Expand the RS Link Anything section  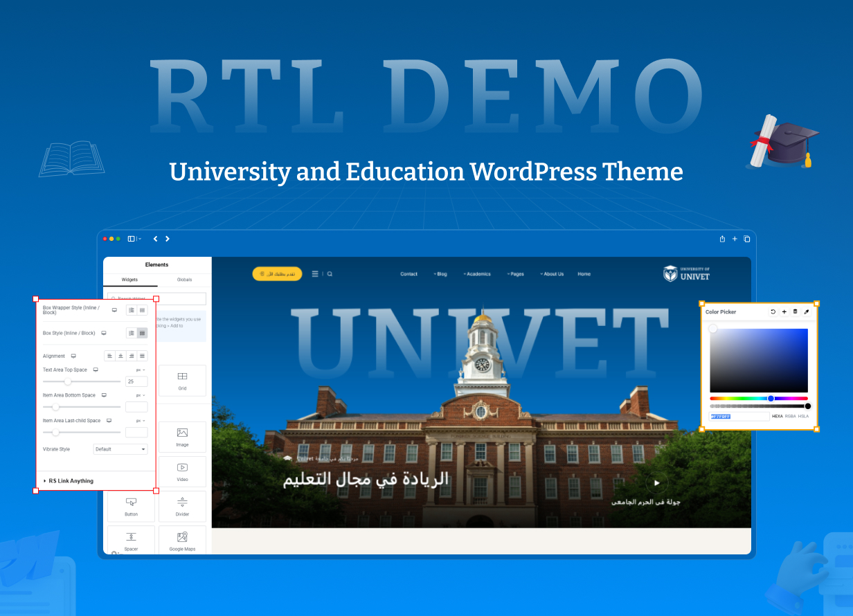[x=96, y=481]
